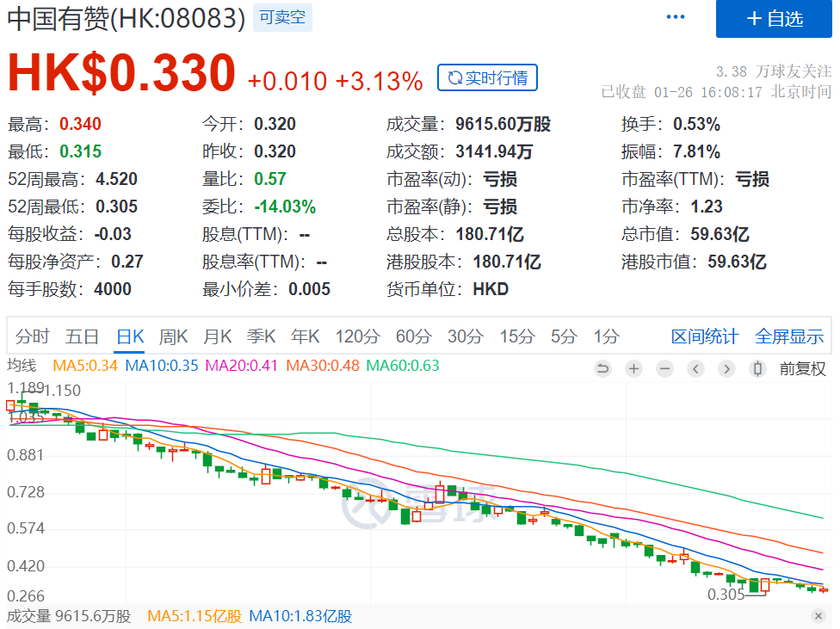This screenshot has width=840, height=629.
Task: Click the +3.13% change value
Action: (x=380, y=82)
